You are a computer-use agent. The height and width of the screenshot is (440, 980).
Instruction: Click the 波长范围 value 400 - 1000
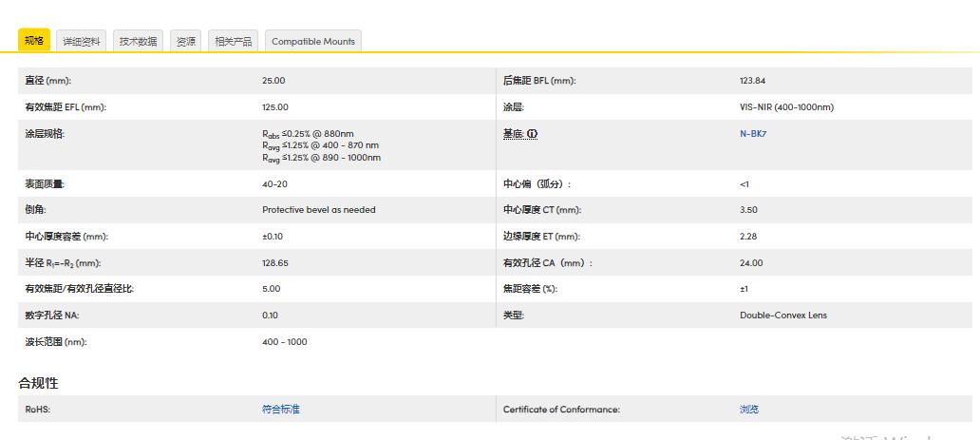coord(284,342)
